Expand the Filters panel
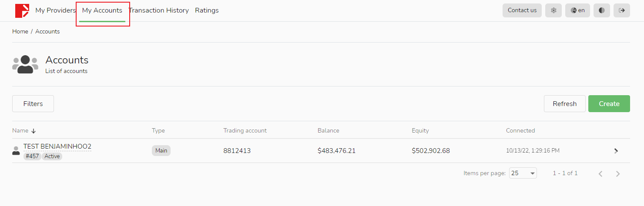 click(x=33, y=104)
